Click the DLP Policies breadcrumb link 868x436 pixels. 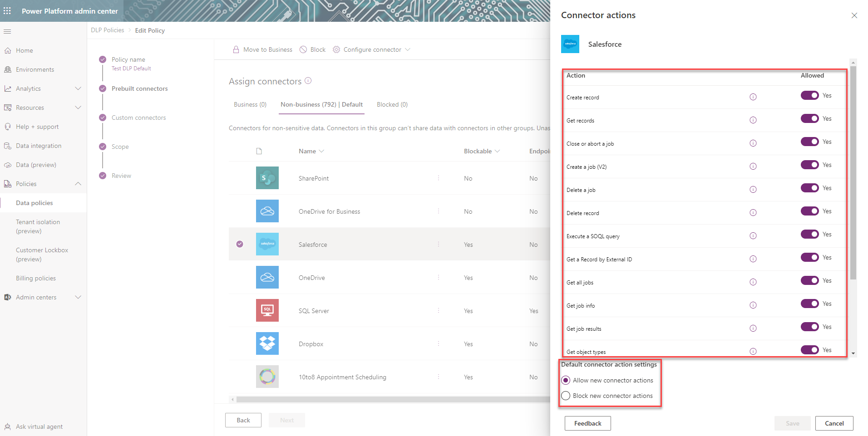click(108, 30)
